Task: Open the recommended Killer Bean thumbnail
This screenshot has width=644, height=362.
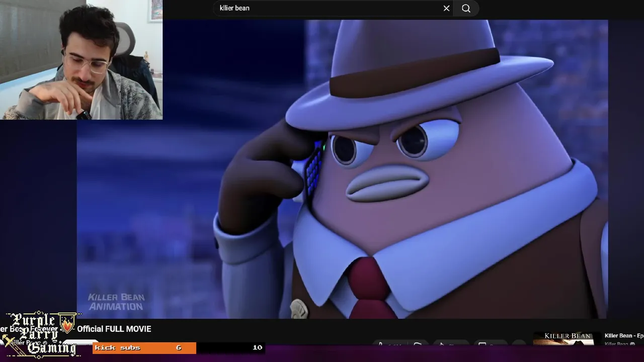Action: [567, 338]
